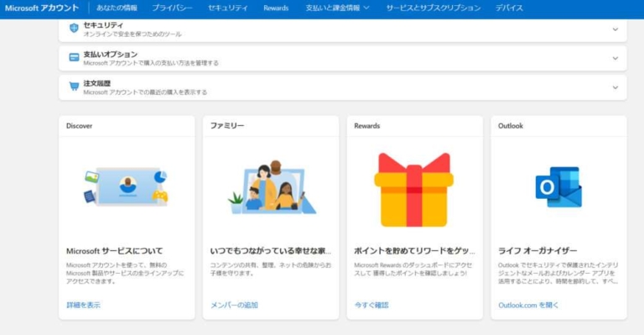Screen dimensions: 644x335
Task: Click the オンラインで安全を保つためのツール subtitle
Action: 132,34
